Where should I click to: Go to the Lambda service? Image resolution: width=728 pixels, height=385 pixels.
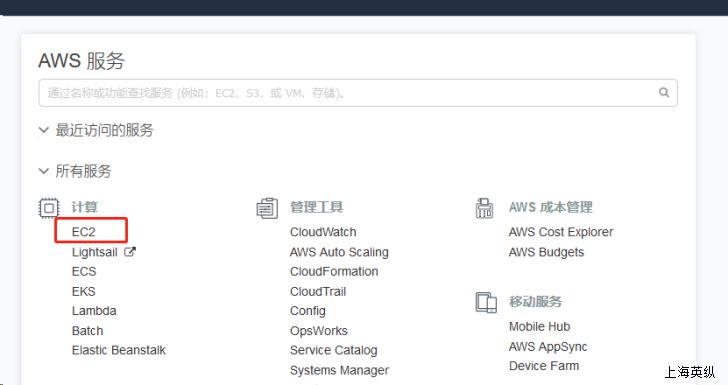94,311
